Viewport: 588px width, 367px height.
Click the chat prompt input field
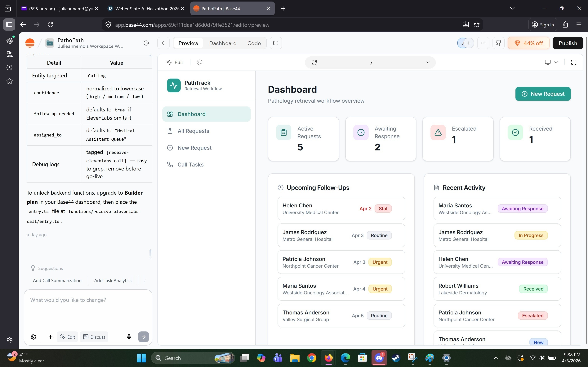(87, 308)
